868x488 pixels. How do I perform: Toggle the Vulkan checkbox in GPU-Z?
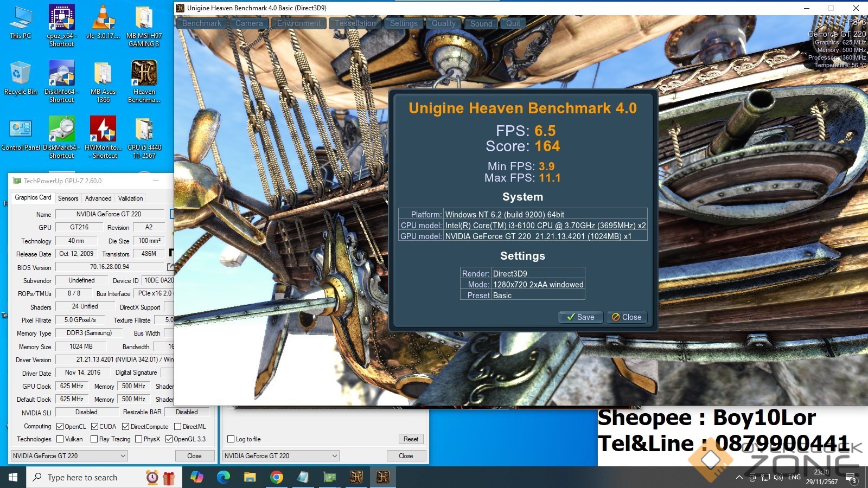(x=60, y=439)
